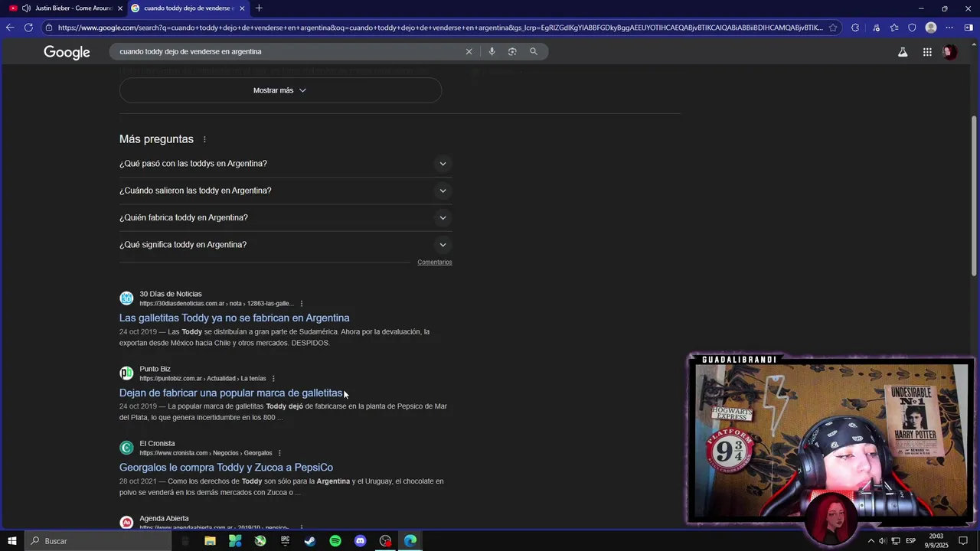Expand '¿Qué pasó con las toddys en Argentina?'
This screenshot has height=551, width=980.
click(x=285, y=164)
